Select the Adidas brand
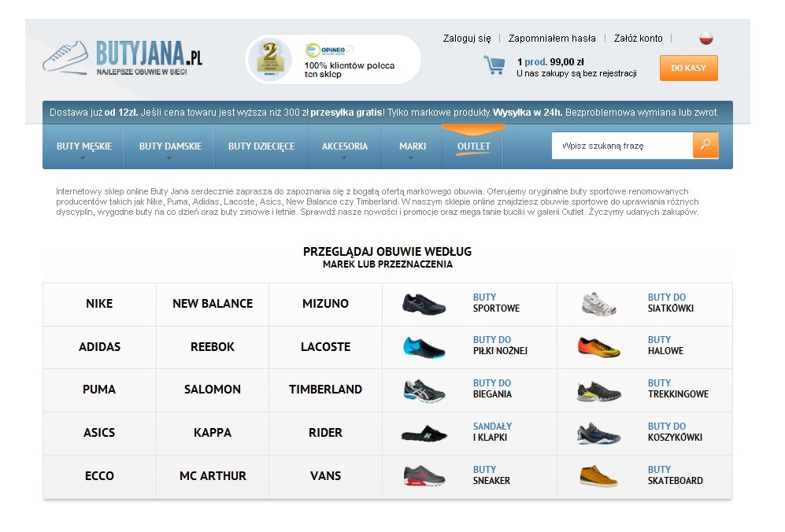785x532 pixels. pyautogui.click(x=99, y=346)
